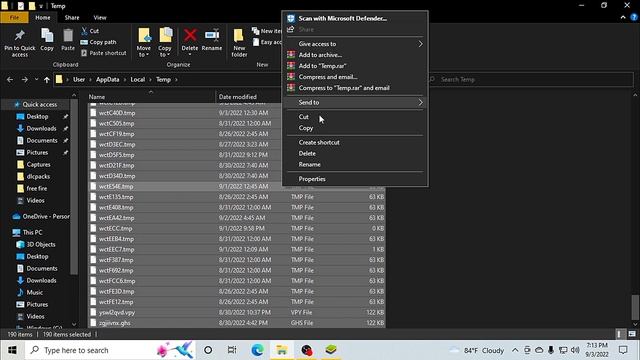640x360 pixels.
Task: Open Music folder in sidebar
Action: tap(34, 293)
